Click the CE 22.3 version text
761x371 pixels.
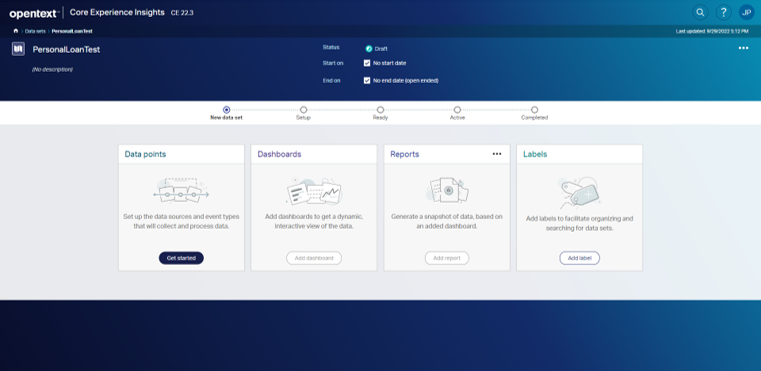pos(182,13)
